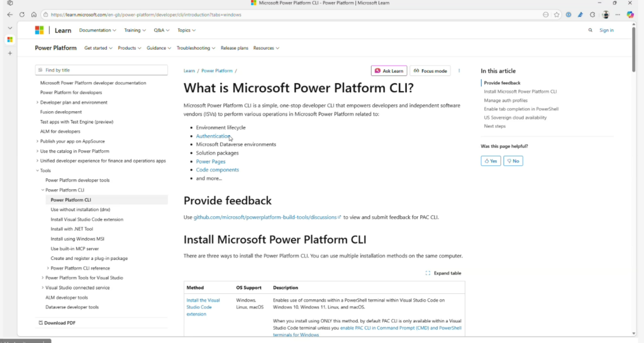Viewport: 644px width, 343px height.
Task: Open a new tab with the plus icon
Action: (x=9, y=53)
